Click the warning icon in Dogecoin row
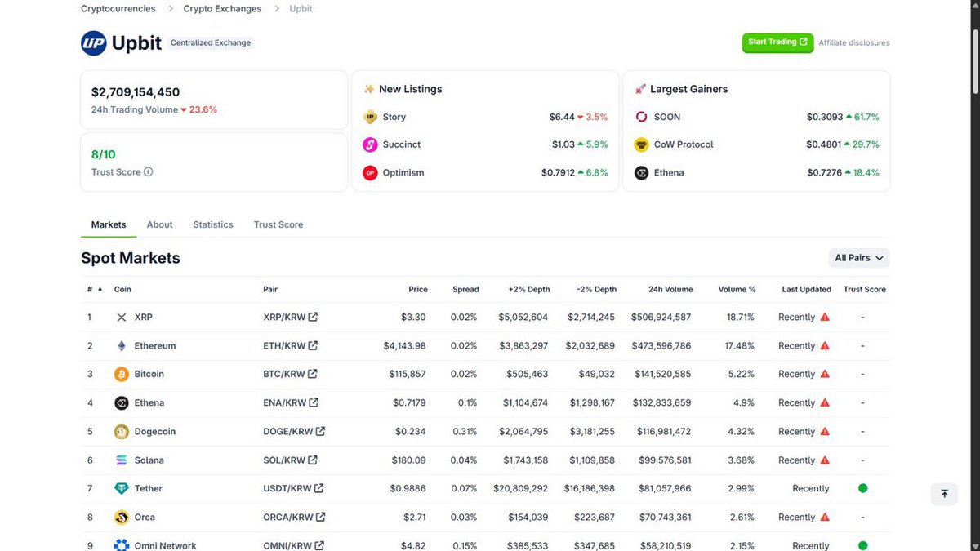This screenshot has height=551, width=980. [x=825, y=432]
